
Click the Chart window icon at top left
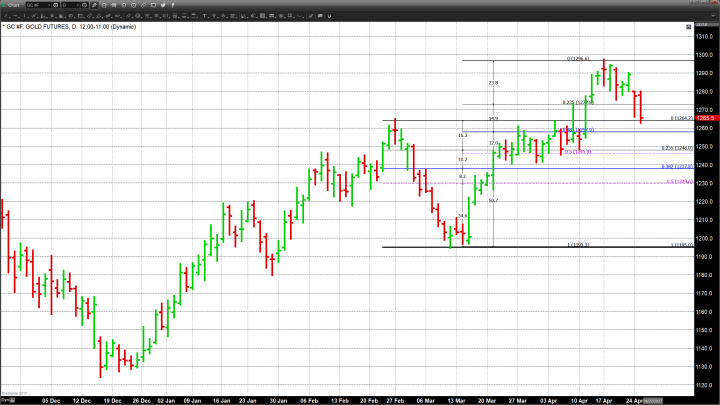4,5
